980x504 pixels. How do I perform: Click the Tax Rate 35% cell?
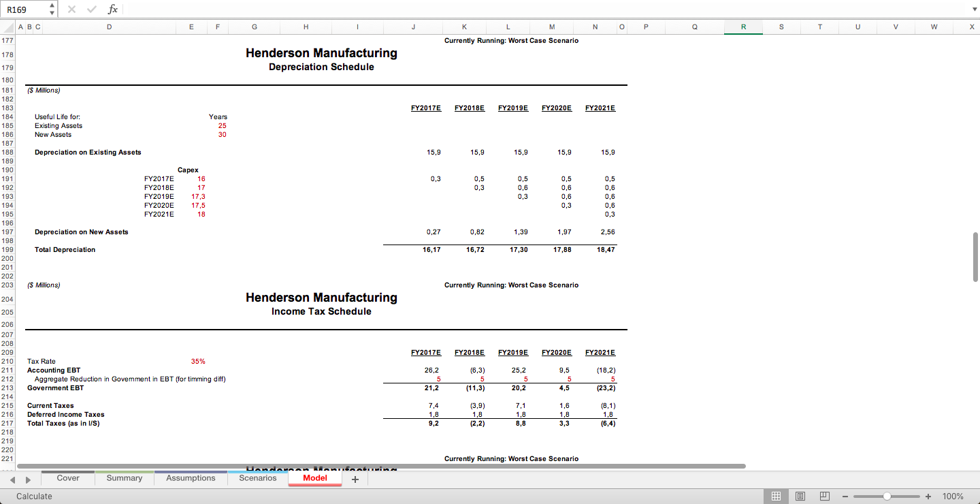198,362
